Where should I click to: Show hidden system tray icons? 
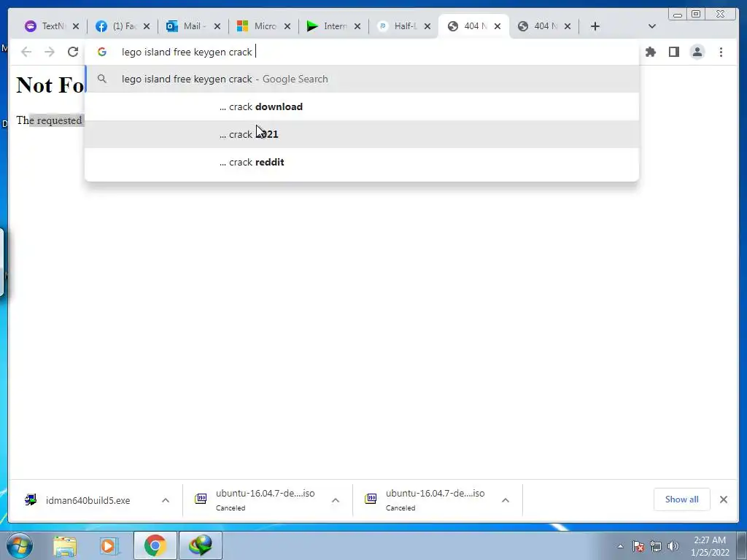620,546
